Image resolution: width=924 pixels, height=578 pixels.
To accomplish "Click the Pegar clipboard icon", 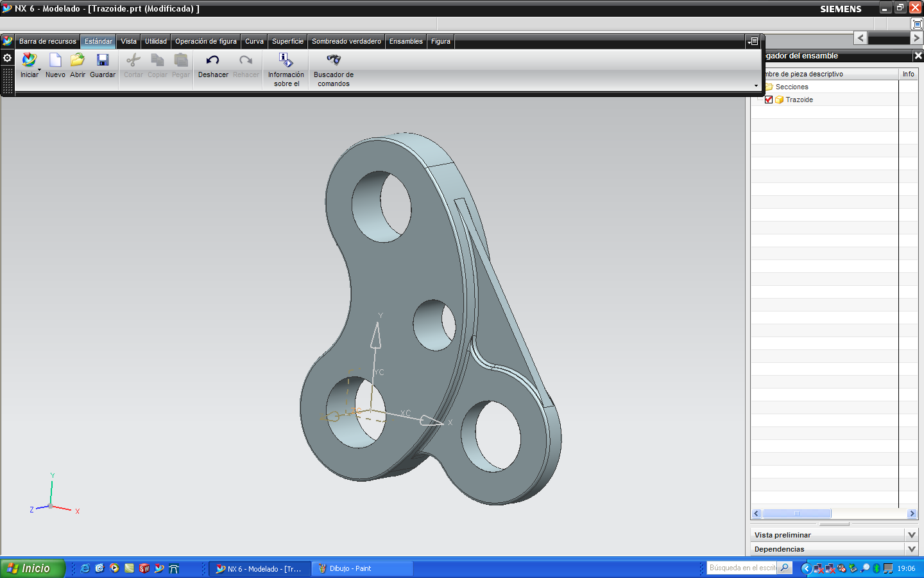I will click(181, 60).
